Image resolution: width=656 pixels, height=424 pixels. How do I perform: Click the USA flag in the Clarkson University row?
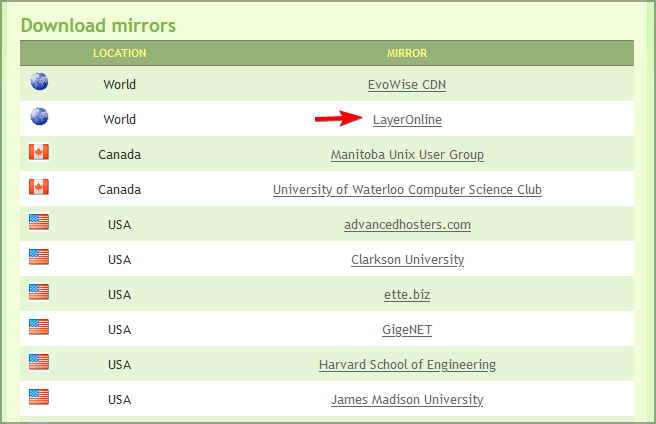click(39, 258)
